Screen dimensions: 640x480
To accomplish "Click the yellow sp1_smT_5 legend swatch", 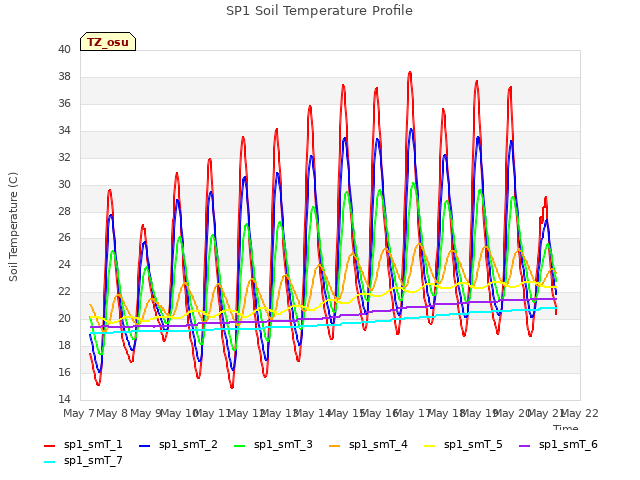I will tap(429, 446).
